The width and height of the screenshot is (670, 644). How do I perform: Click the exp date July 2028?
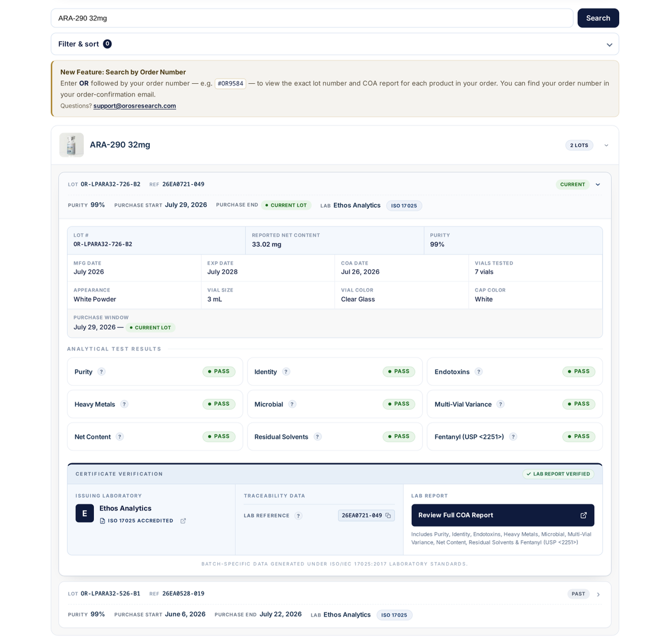222,272
